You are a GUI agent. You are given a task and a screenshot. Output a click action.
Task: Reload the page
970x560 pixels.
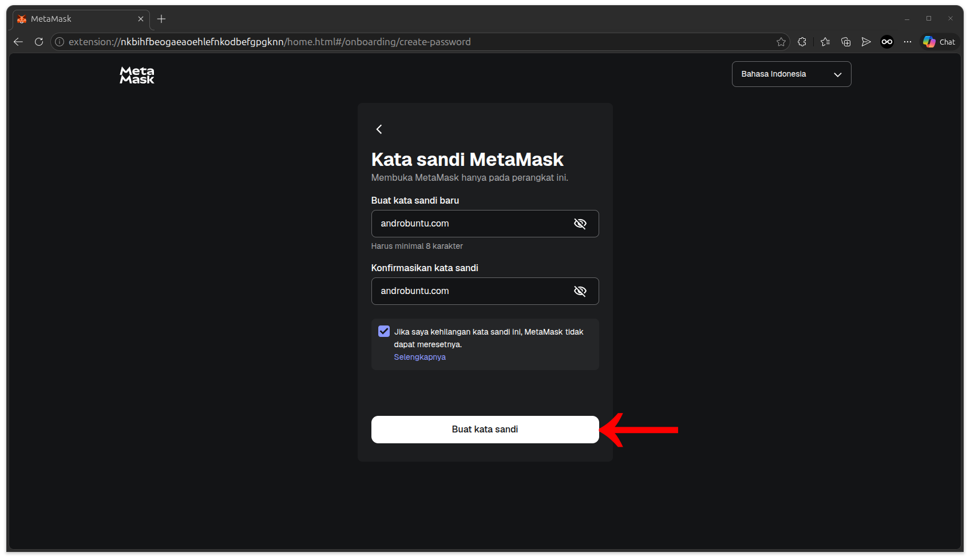point(38,41)
